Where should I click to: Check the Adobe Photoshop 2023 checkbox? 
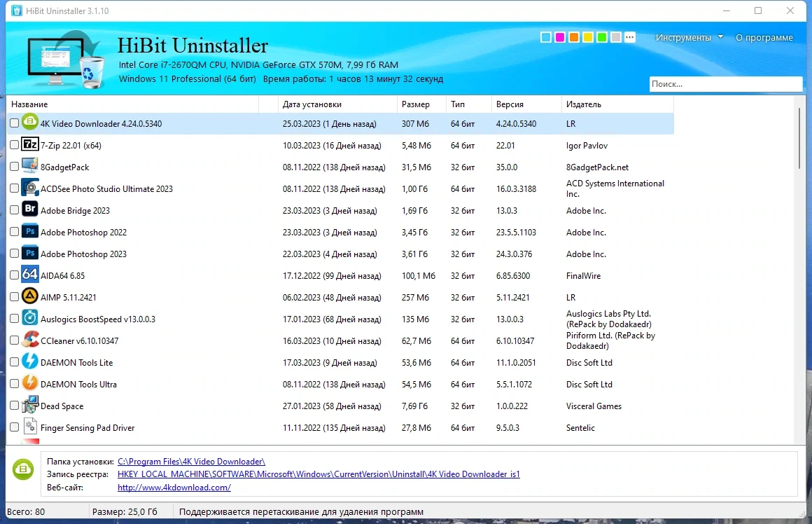[x=15, y=254]
